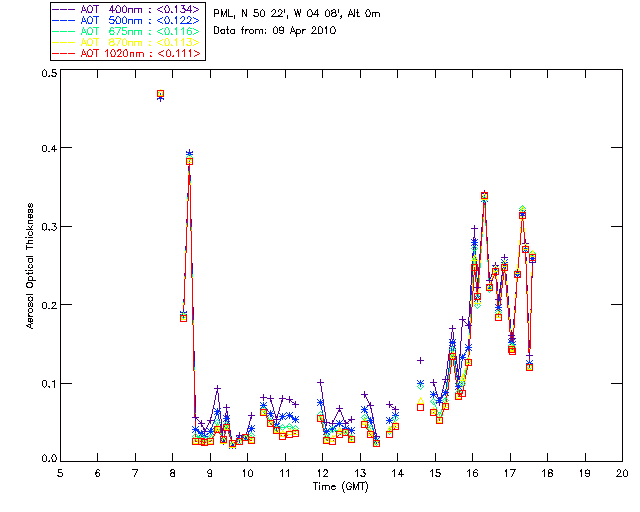Select the AOT 870nm legend entry

tap(127, 42)
